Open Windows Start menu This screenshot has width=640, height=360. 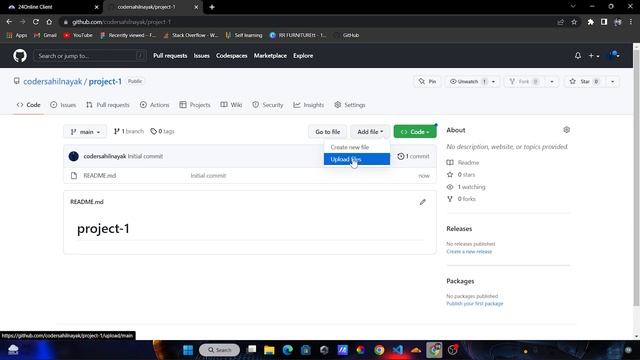pos(188,350)
